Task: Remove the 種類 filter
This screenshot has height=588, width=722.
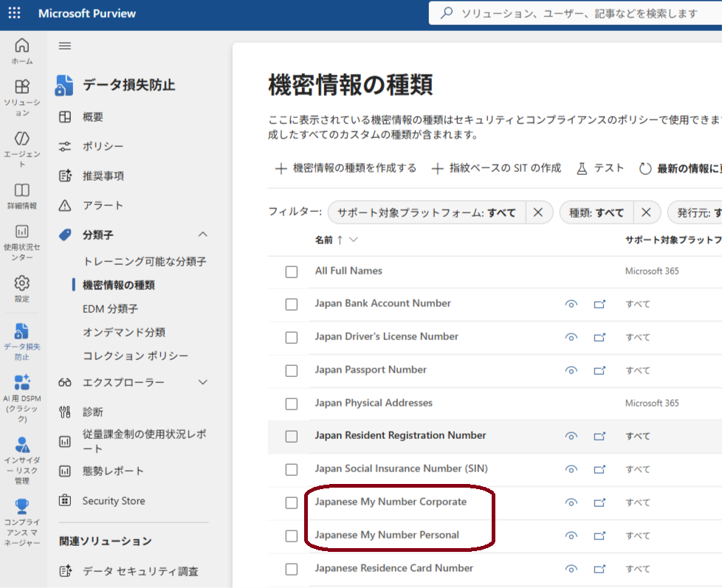Action: [x=646, y=212]
